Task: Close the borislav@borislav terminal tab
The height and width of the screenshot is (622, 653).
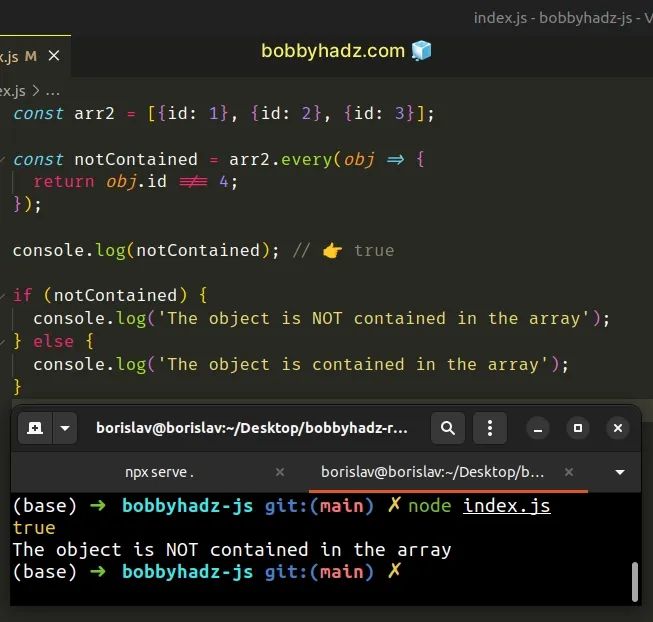Action: pos(569,472)
